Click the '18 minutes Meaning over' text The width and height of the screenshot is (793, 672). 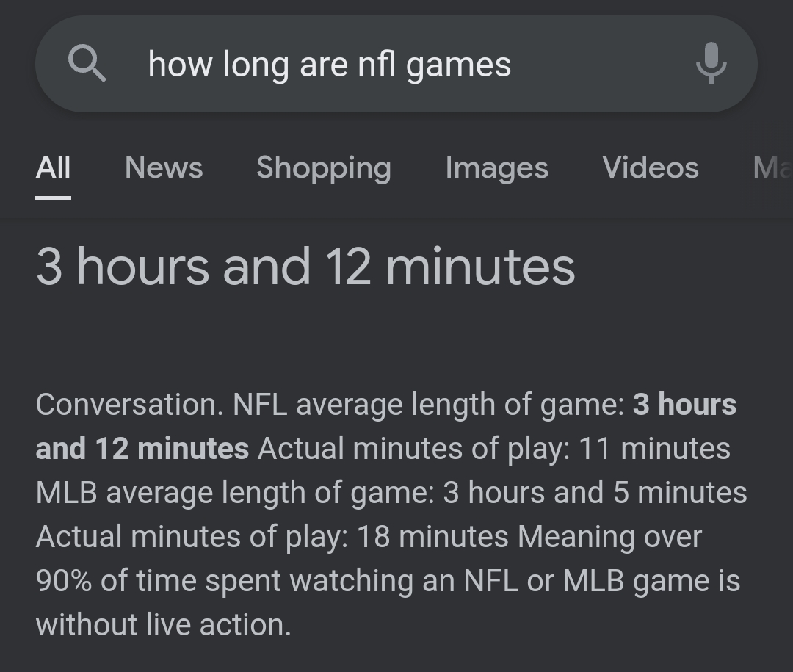pyautogui.click(x=529, y=536)
